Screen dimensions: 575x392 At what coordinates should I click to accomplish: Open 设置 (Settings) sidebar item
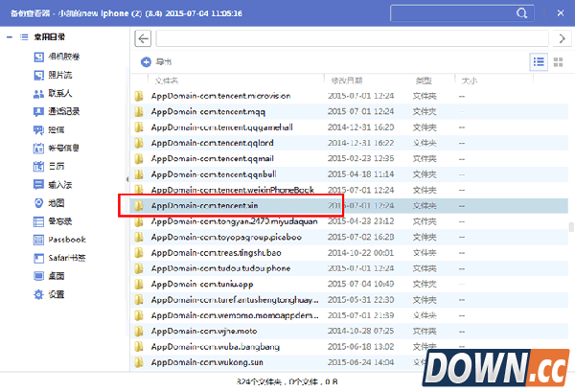tap(56, 293)
